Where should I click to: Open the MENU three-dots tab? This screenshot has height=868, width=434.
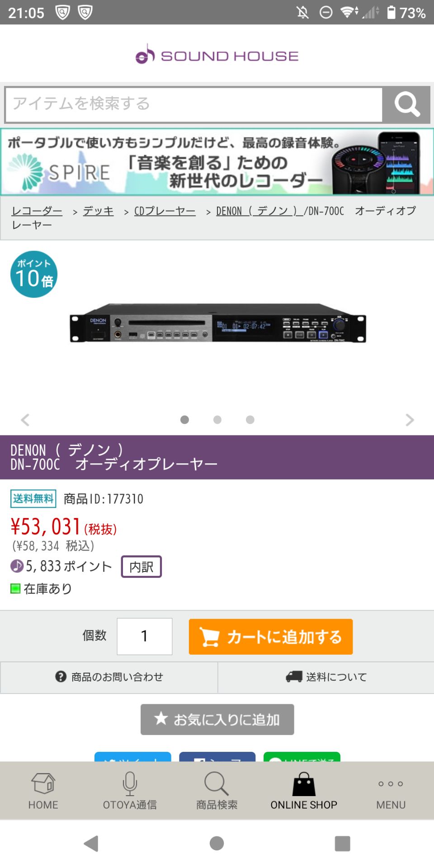click(x=391, y=791)
